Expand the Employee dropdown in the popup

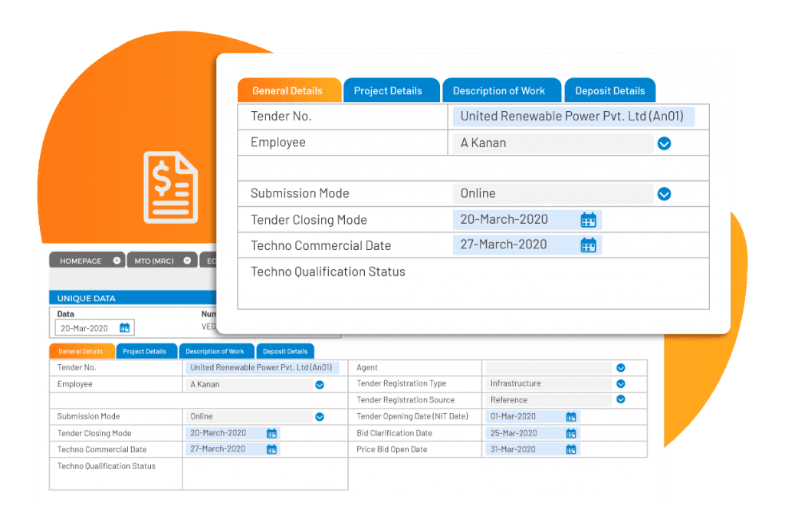(x=664, y=143)
